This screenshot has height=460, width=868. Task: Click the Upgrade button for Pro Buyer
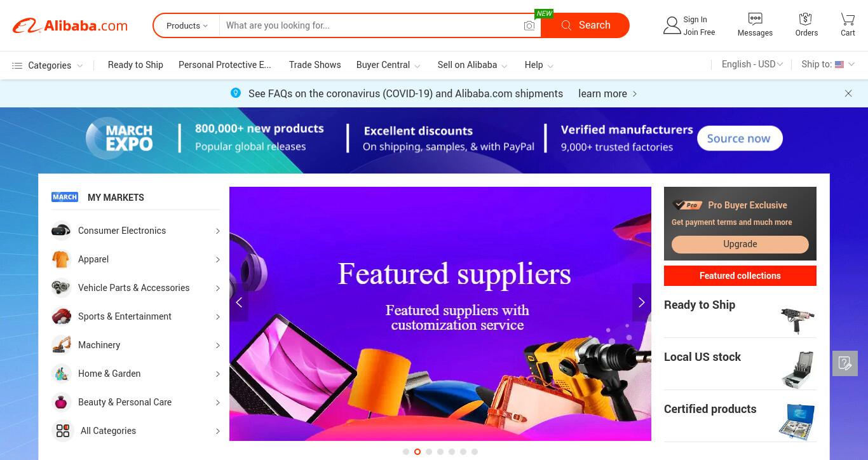pos(740,244)
